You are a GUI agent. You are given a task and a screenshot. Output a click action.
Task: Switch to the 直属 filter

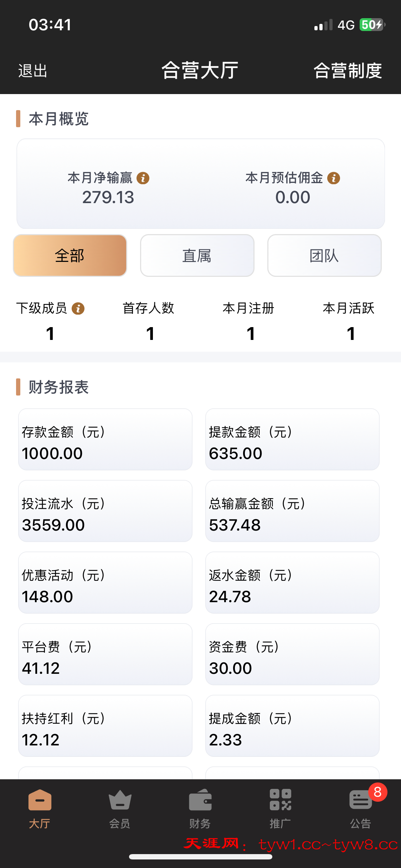click(x=197, y=255)
